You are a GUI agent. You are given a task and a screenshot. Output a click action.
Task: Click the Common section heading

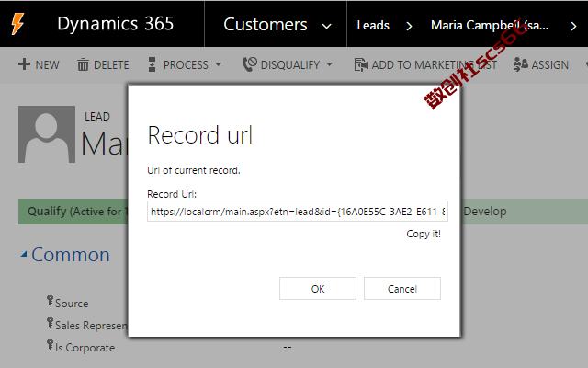pos(71,255)
